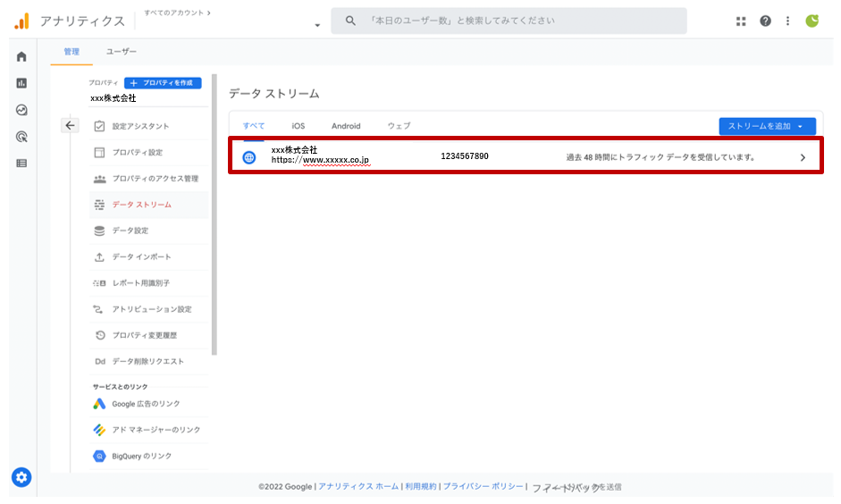Open the Home icon in left sidebar
The width and height of the screenshot is (841, 504).
click(x=21, y=57)
